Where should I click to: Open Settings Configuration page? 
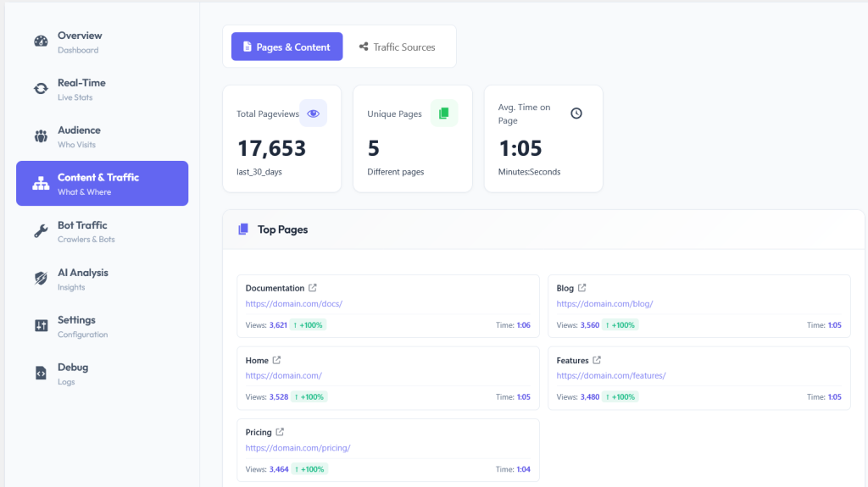tap(103, 326)
